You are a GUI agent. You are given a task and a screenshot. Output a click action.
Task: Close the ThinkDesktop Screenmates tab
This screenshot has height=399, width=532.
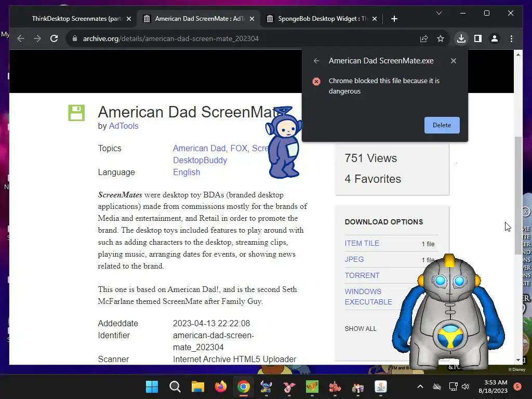[129, 19]
